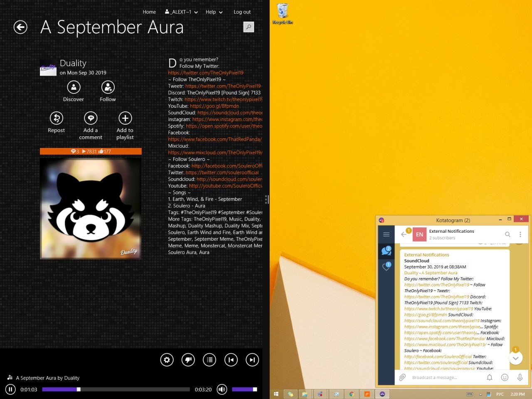Viewport: 532px width, 399px height.
Task: Go back using the circled back arrow
Action: click(20, 27)
